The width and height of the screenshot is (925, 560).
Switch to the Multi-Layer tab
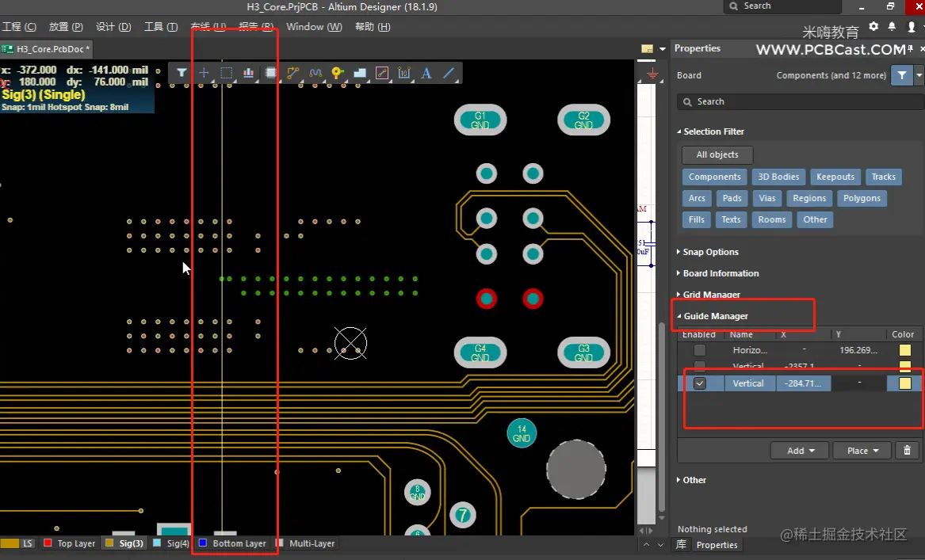click(x=306, y=543)
